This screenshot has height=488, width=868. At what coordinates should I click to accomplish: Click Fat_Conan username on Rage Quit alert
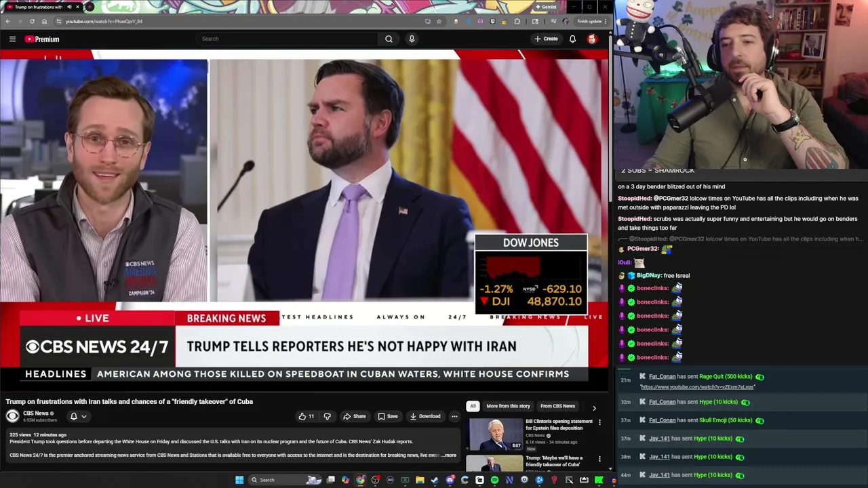[x=663, y=376]
